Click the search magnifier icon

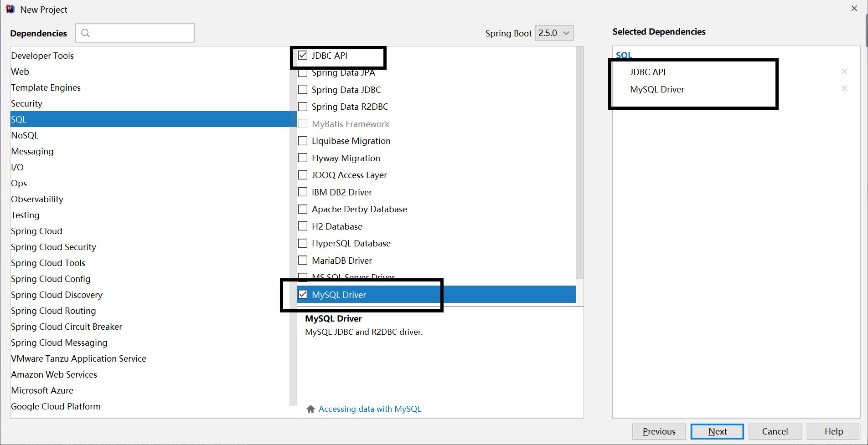point(85,33)
